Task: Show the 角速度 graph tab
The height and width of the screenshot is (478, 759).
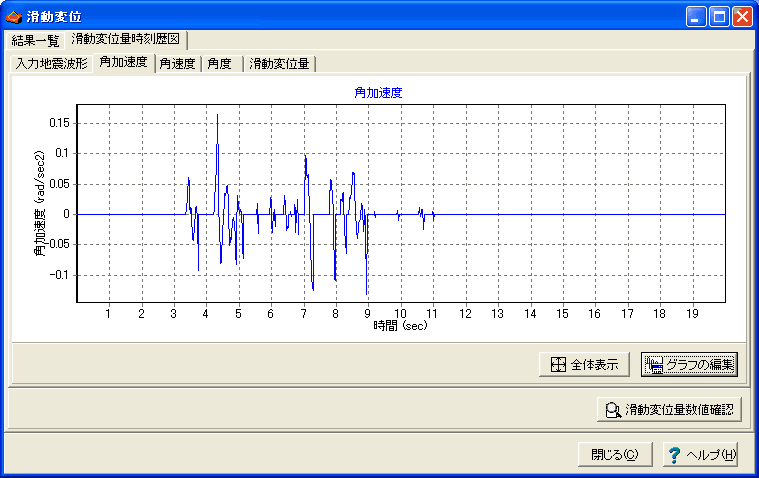Action: (177, 63)
